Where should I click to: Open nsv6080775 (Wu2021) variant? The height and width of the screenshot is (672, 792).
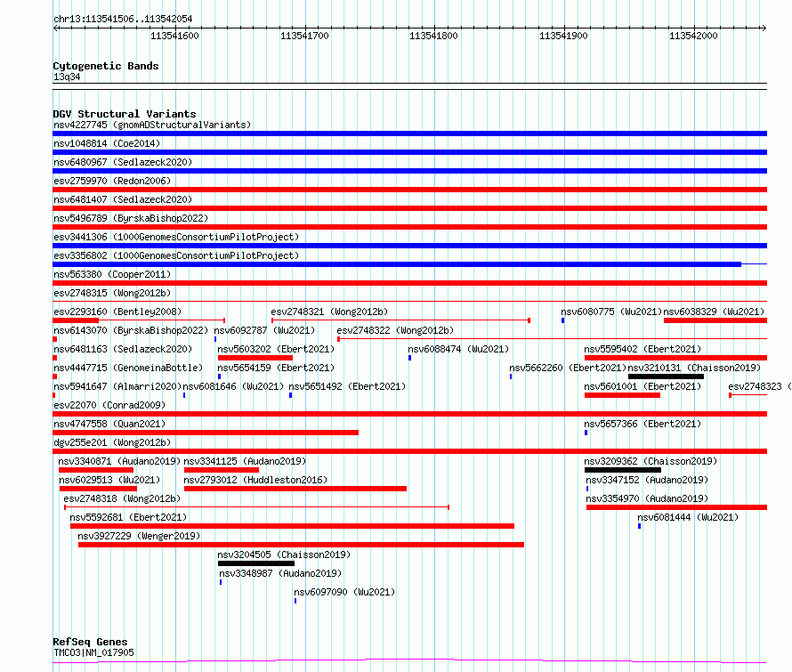click(611, 312)
